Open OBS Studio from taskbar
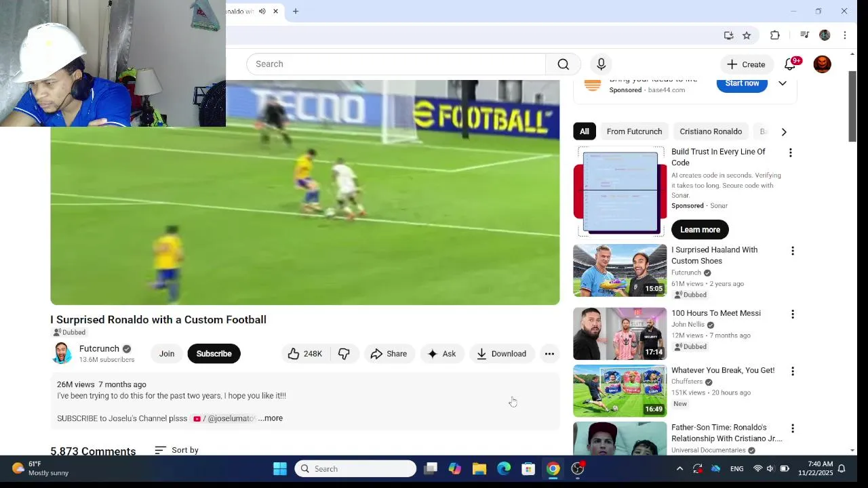Image resolution: width=868 pixels, height=488 pixels. [x=578, y=468]
